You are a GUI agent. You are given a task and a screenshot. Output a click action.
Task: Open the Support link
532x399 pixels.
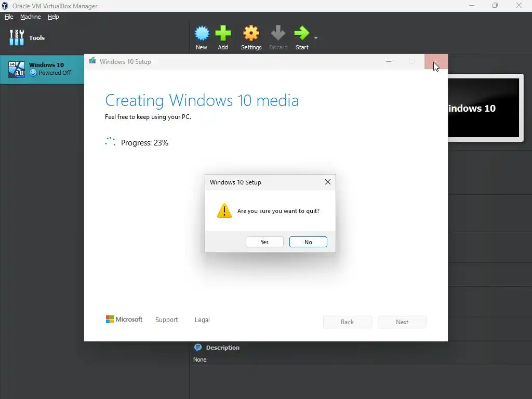[167, 320]
